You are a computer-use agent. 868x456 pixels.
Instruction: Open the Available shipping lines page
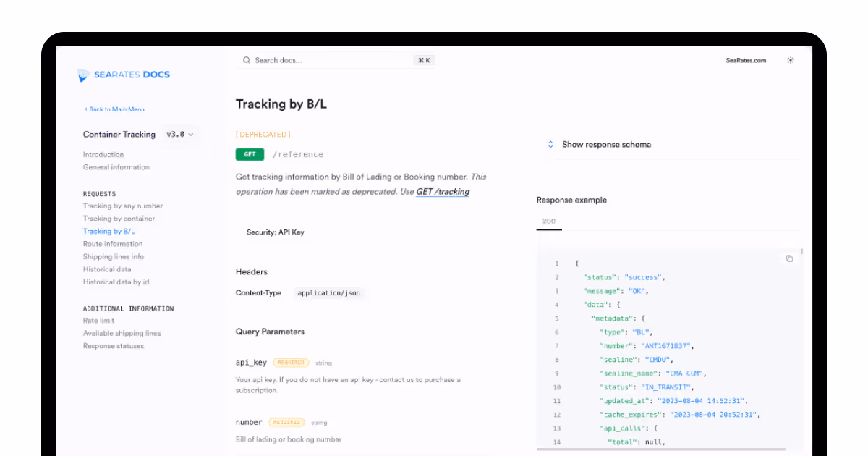(x=122, y=334)
